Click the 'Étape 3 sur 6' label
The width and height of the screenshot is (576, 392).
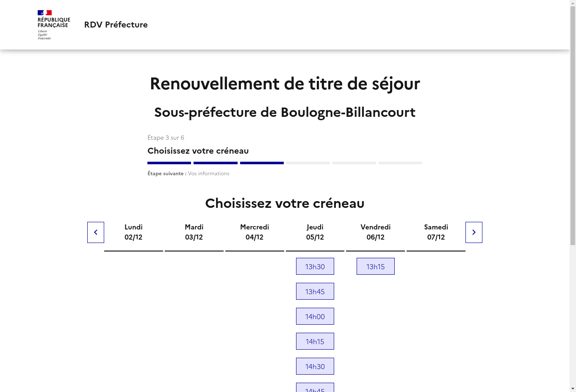coord(166,138)
